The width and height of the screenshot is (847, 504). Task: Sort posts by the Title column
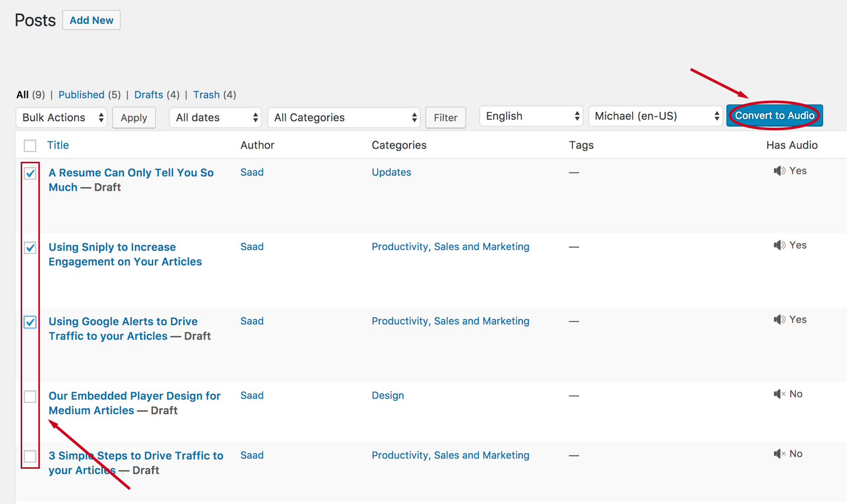click(58, 145)
